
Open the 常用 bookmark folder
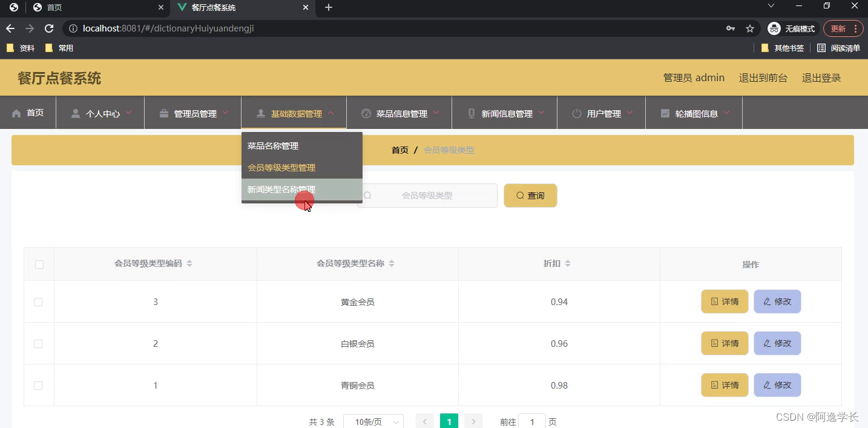point(59,48)
